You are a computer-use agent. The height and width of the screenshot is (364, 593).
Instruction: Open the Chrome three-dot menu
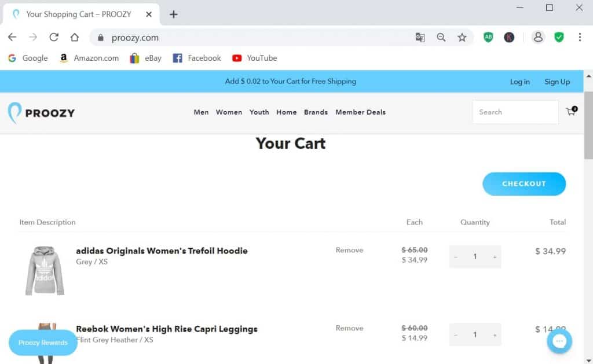click(580, 37)
